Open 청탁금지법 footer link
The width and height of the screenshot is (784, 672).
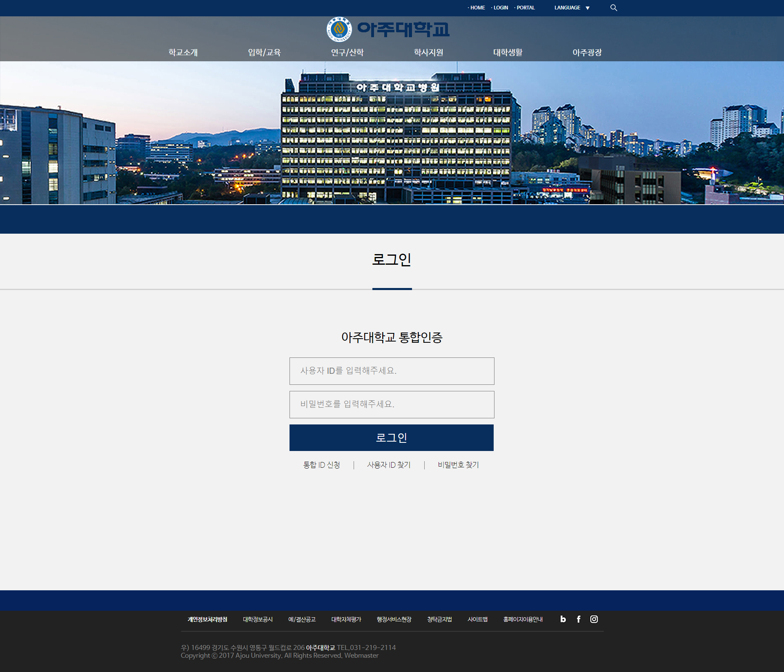pos(439,619)
